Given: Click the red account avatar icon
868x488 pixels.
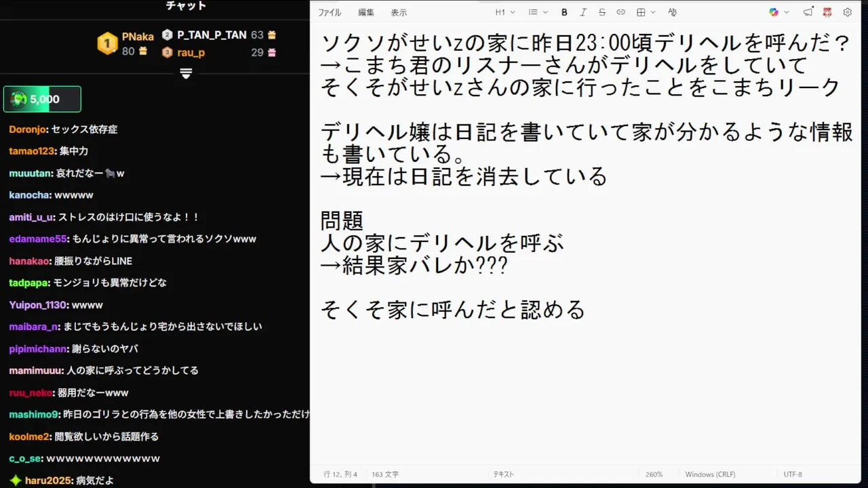Looking at the screenshot, I should coord(827,12).
